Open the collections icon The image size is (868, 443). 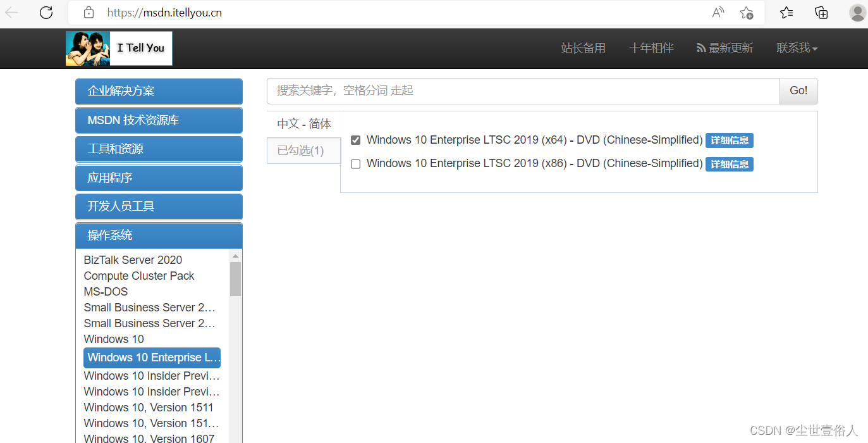tap(821, 13)
